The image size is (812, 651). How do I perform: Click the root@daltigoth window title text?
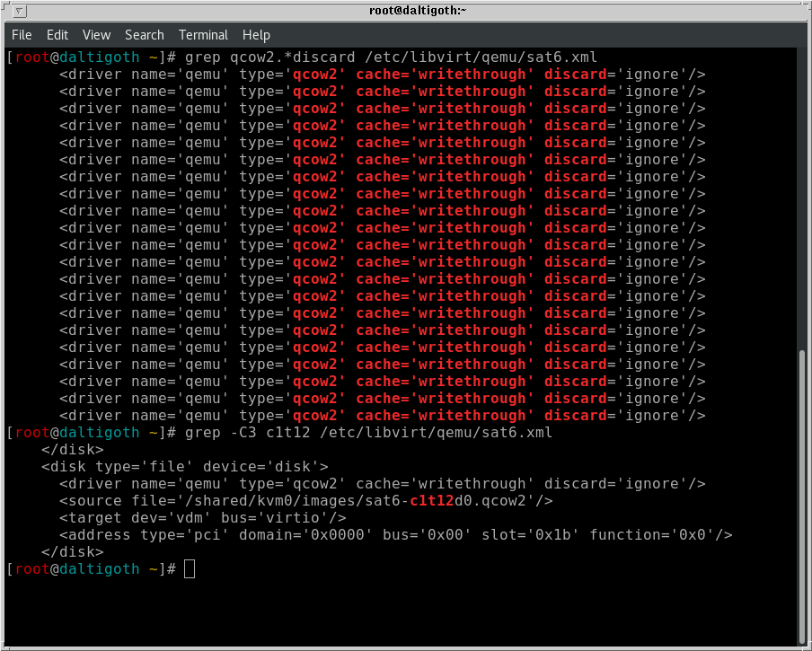406,11
